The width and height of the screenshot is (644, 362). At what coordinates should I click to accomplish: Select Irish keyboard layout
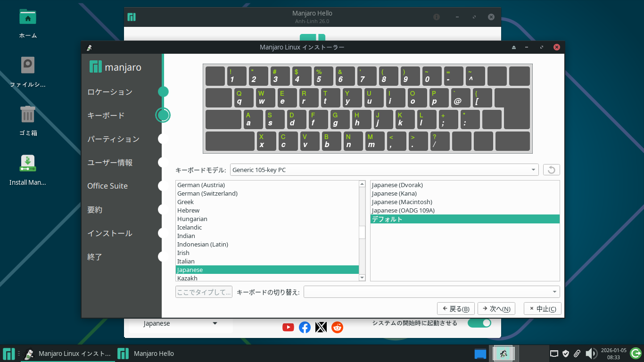(267, 253)
